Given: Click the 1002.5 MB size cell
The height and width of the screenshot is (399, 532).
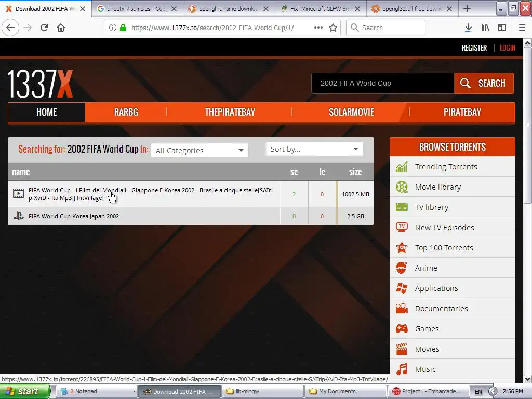Looking at the screenshot, I should pos(355,194).
